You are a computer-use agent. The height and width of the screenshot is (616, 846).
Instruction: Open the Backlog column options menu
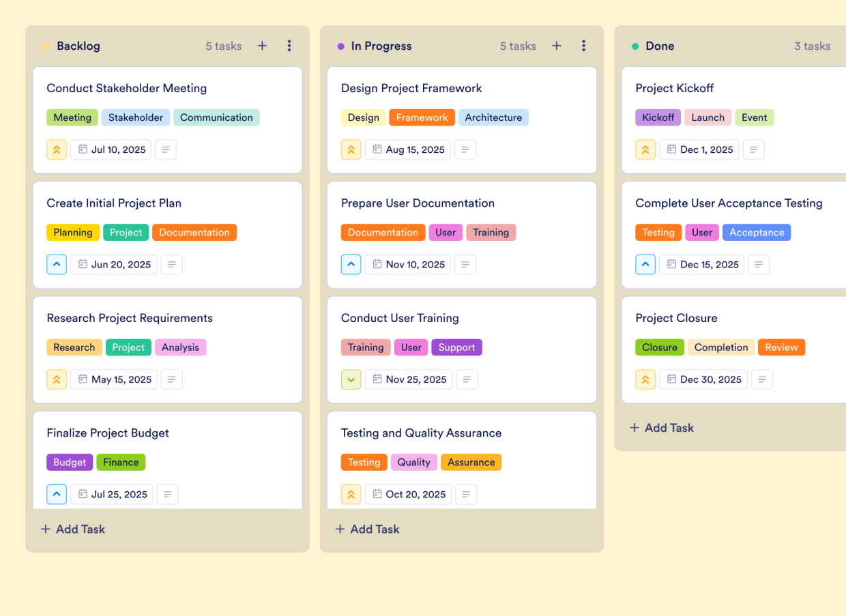pos(289,46)
